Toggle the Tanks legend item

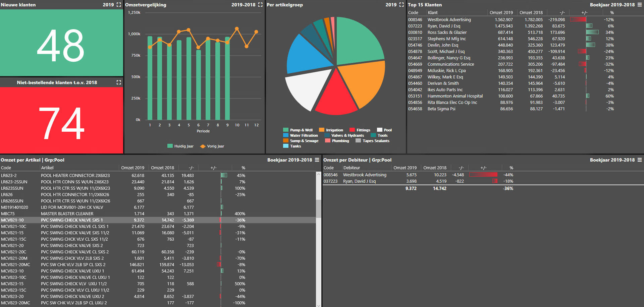pyautogui.click(x=292, y=146)
